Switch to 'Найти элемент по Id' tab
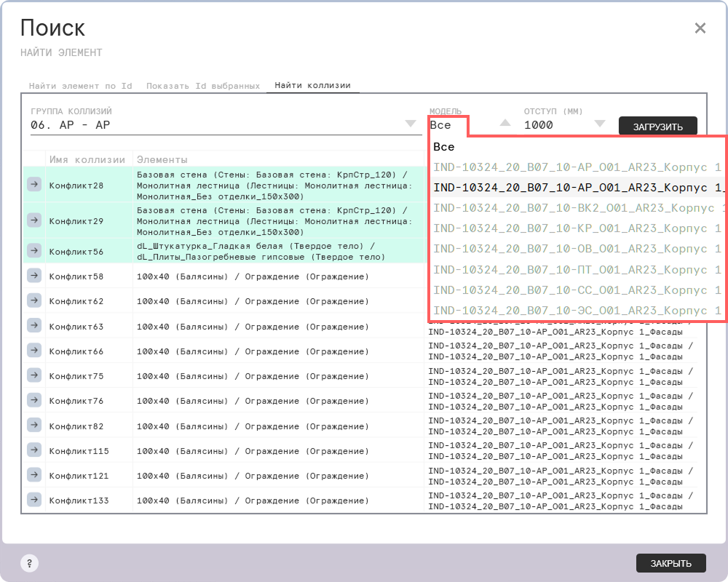The width and height of the screenshot is (728, 582). tap(80, 86)
